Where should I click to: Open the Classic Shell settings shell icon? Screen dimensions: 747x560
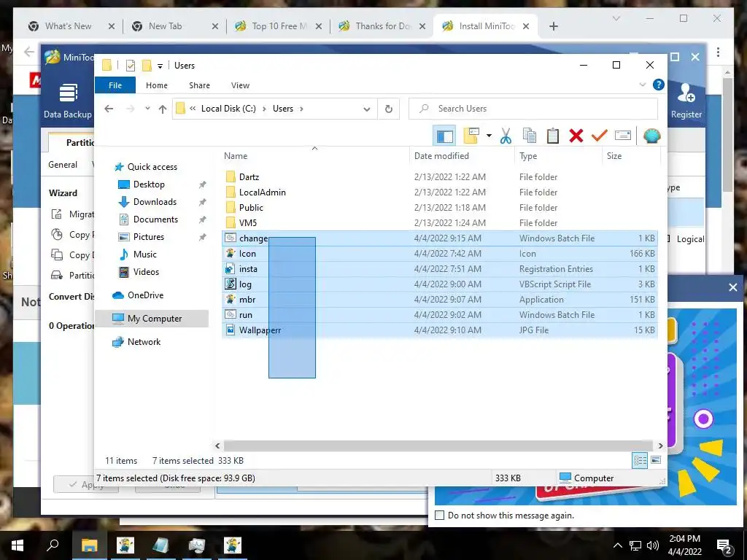(651, 136)
